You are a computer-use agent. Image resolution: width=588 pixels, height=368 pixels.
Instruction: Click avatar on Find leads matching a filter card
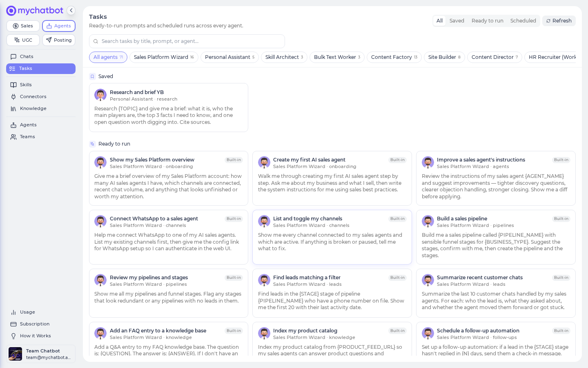click(264, 280)
